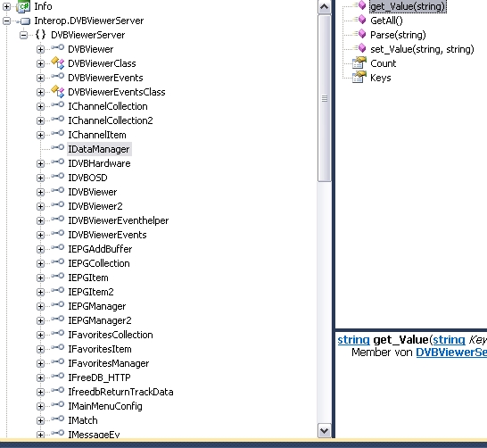Click the method icon beside Parse(string)
This screenshot has height=448, width=487.
360,34
